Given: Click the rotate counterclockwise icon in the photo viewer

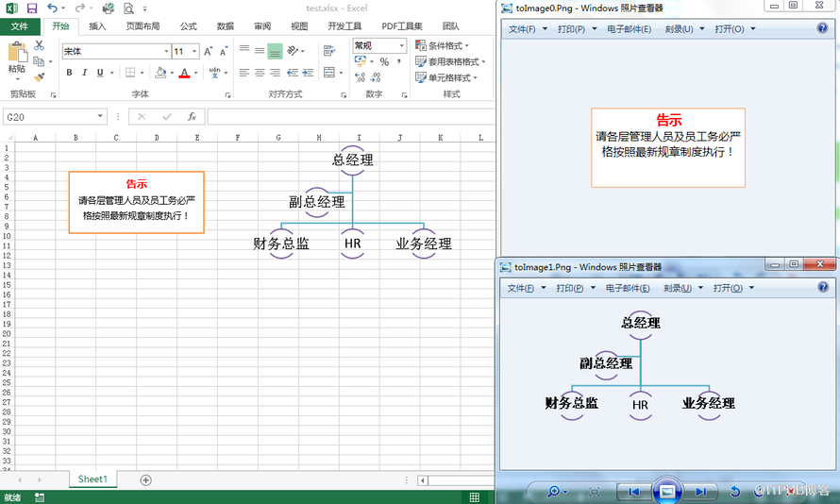Looking at the screenshot, I should click(x=735, y=492).
